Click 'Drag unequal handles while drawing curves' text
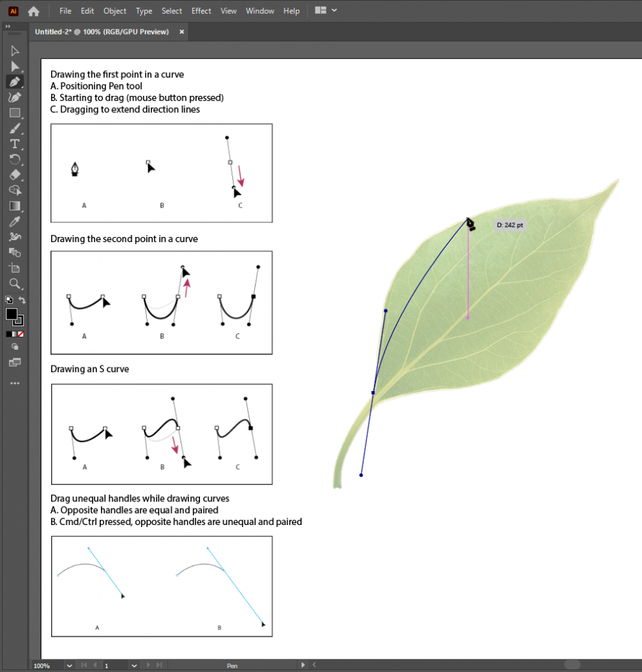This screenshot has width=642, height=672. click(140, 499)
